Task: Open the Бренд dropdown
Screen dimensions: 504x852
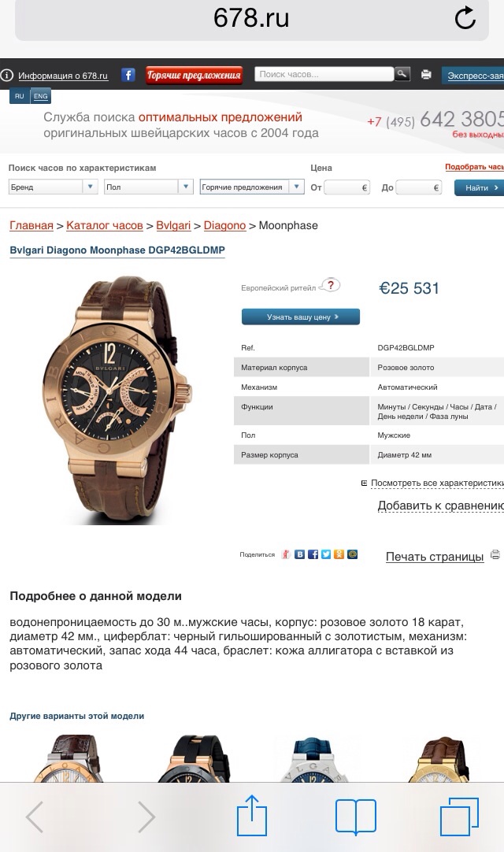Action: (x=54, y=187)
